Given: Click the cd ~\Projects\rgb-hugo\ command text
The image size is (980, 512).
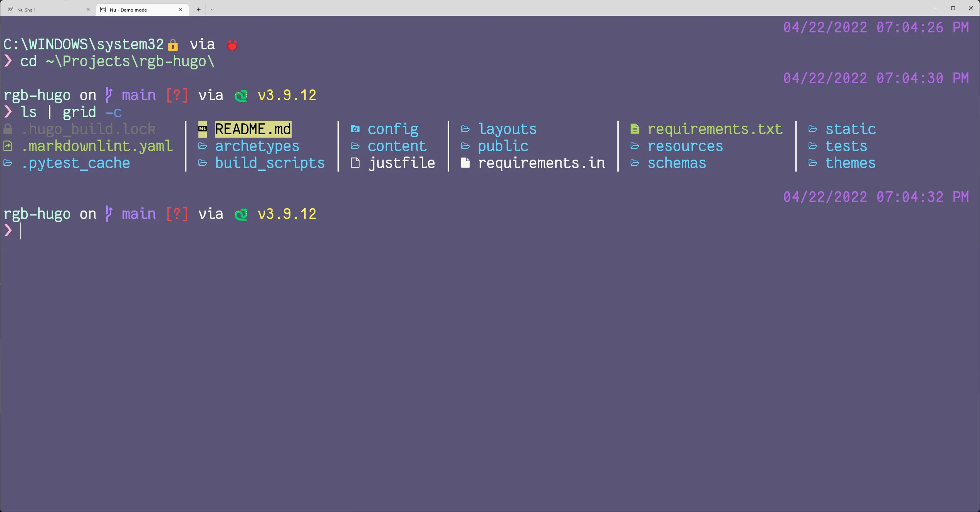Looking at the screenshot, I should pyautogui.click(x=117, y=61).
